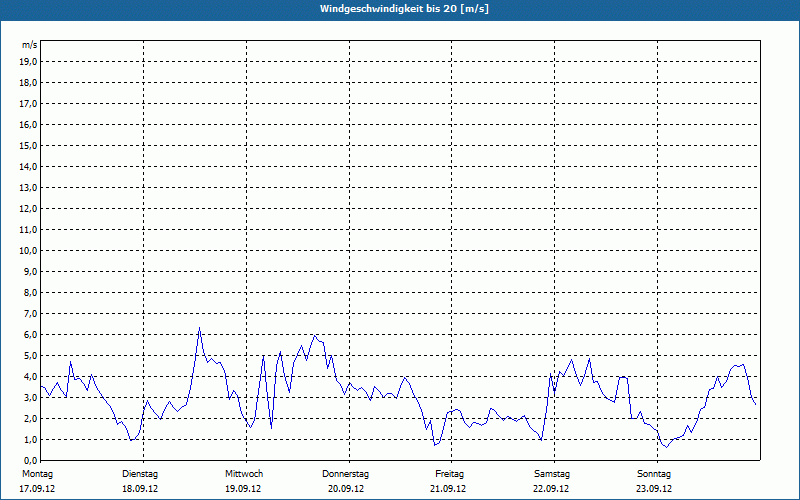Click the 15,0 y-axis label

(x=27, y=145)
